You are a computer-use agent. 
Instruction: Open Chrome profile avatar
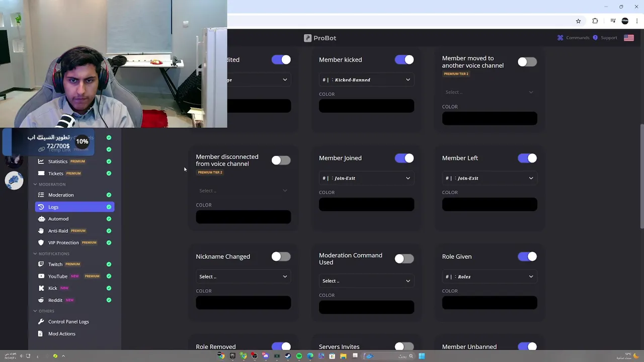point(625,21)
